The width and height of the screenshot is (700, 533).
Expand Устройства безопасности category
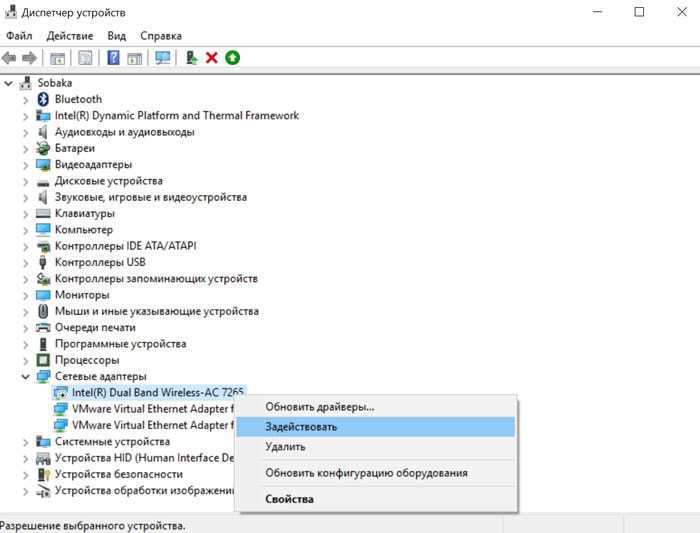(25, 475)
